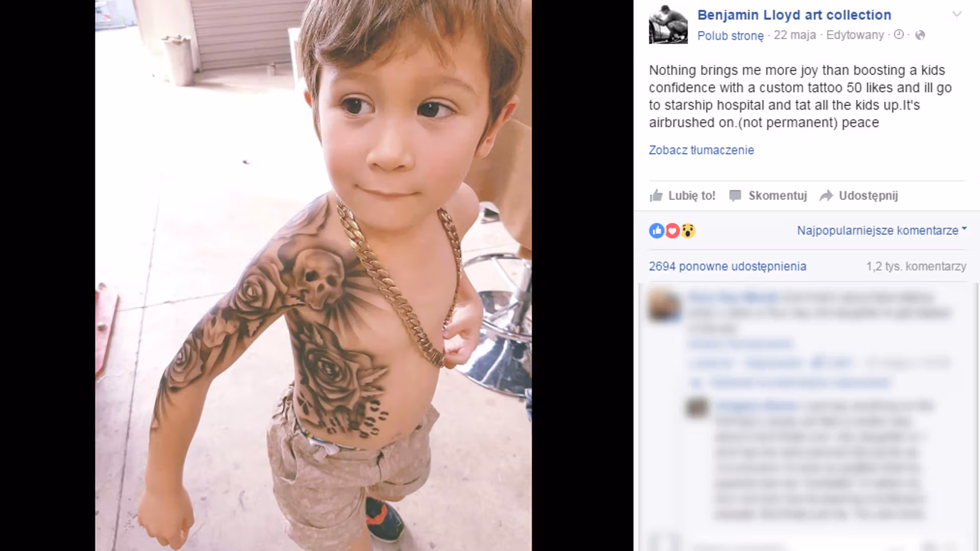The image size is (980, 551).
Task: Share the post with Udostępnij
Action: [x=859, y=195]
